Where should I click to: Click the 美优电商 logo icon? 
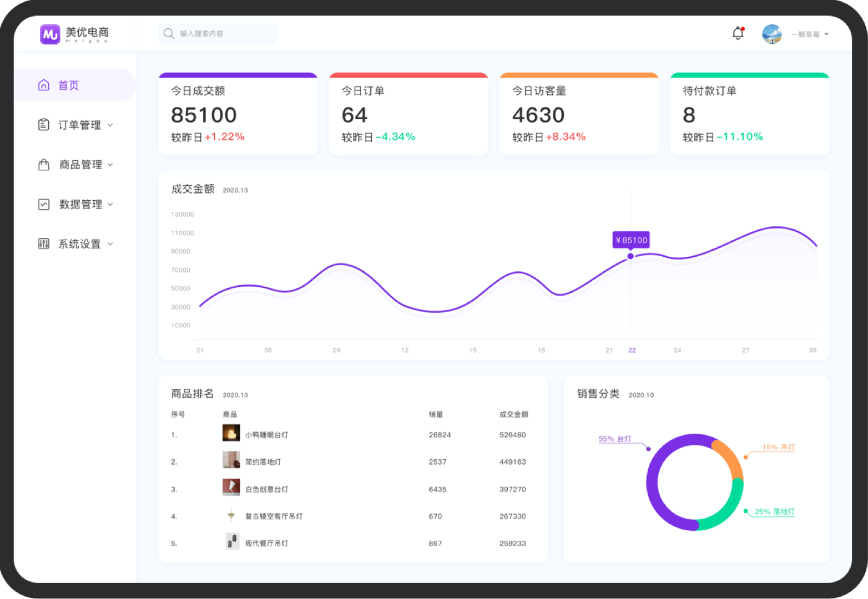click(x=51, y=33)
